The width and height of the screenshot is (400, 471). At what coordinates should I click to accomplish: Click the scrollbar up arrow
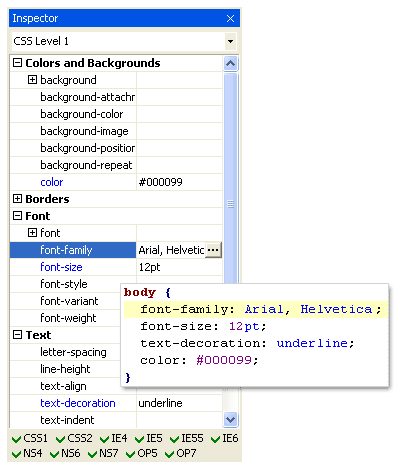(231, 63)
